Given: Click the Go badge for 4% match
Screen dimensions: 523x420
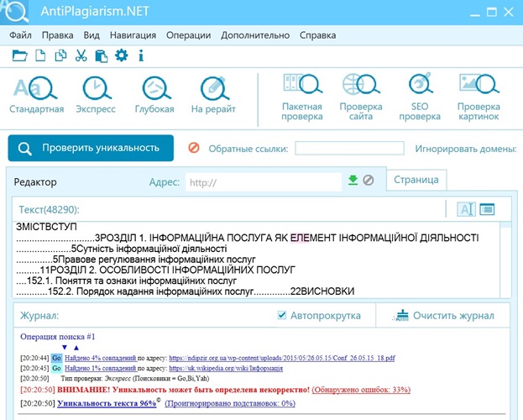Looking at the screenshot, I should [x=57, y=358].
